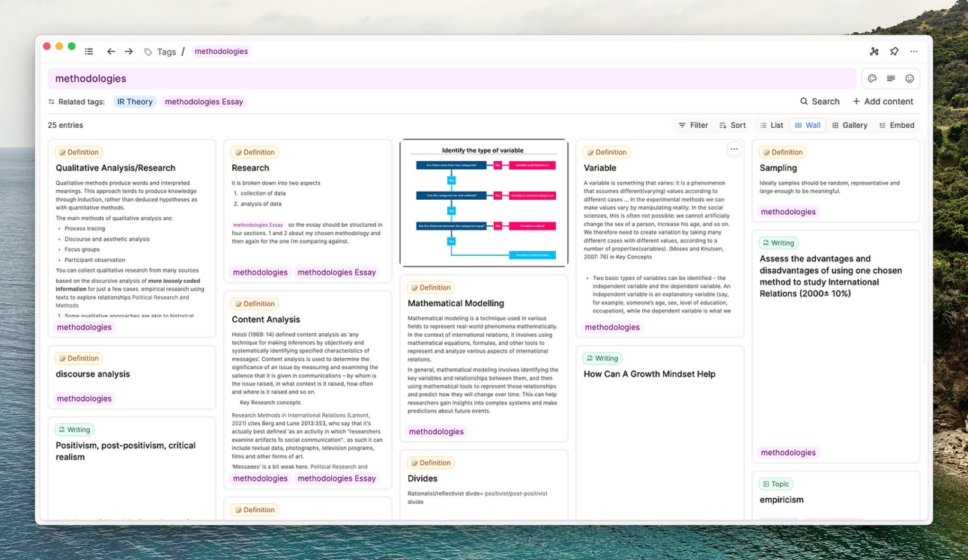Open How Can A Growth Mindset Help
This screenshot has height=560, width=968.
[x=660, y=433]
